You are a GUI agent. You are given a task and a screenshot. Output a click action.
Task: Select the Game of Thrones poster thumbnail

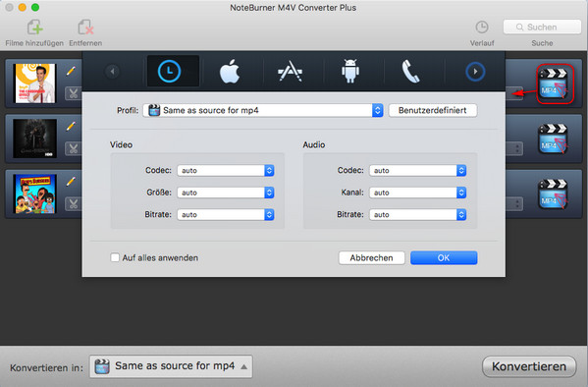point(34,138)
